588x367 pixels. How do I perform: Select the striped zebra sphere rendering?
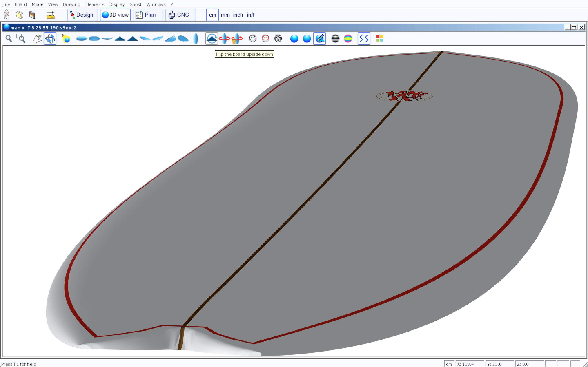point(335,39)
